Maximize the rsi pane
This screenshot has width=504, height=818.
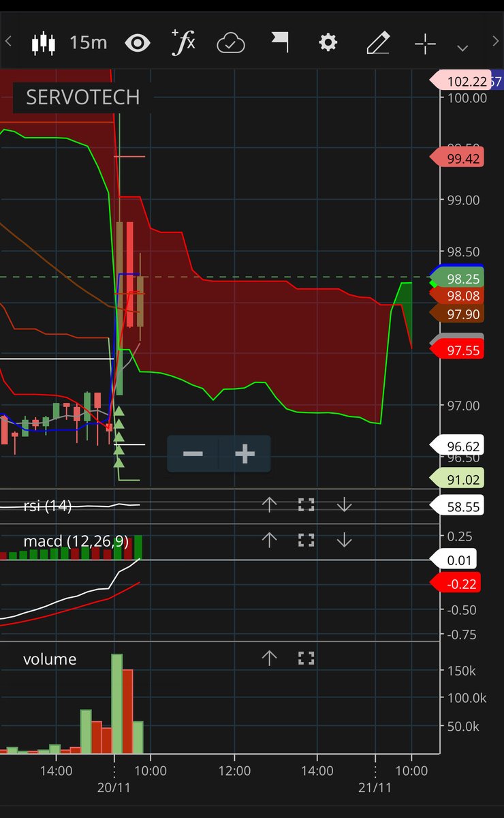[x=306, y=504]
